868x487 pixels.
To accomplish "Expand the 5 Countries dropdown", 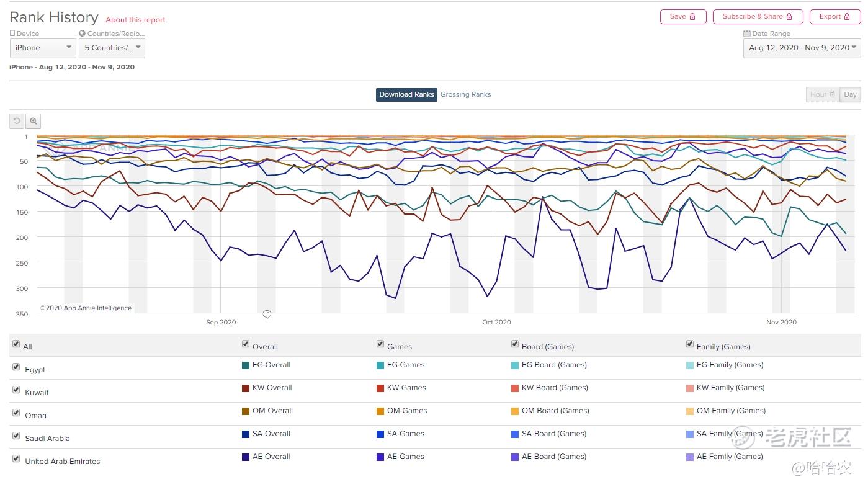I will pyautogui.click(x=112, y=48).
